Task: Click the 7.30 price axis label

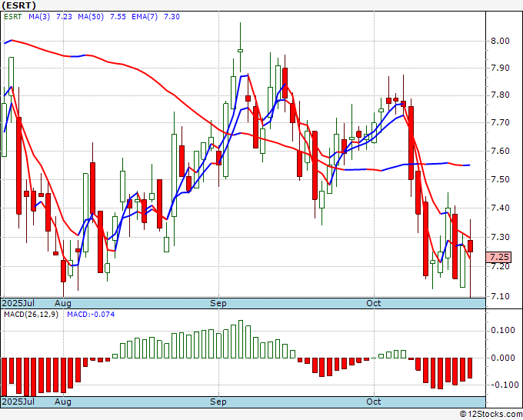Action: 500,238
